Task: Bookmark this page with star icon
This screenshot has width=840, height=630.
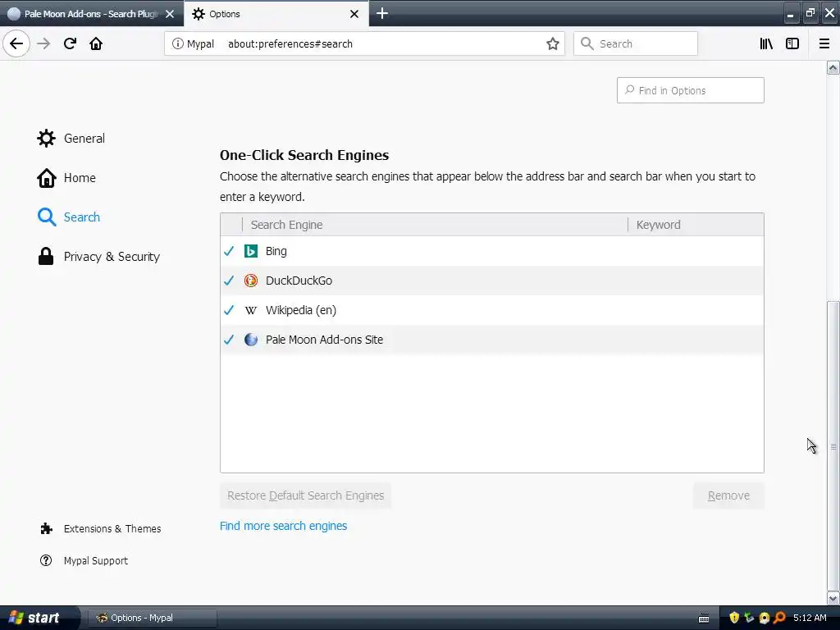Action: [553, 43]
